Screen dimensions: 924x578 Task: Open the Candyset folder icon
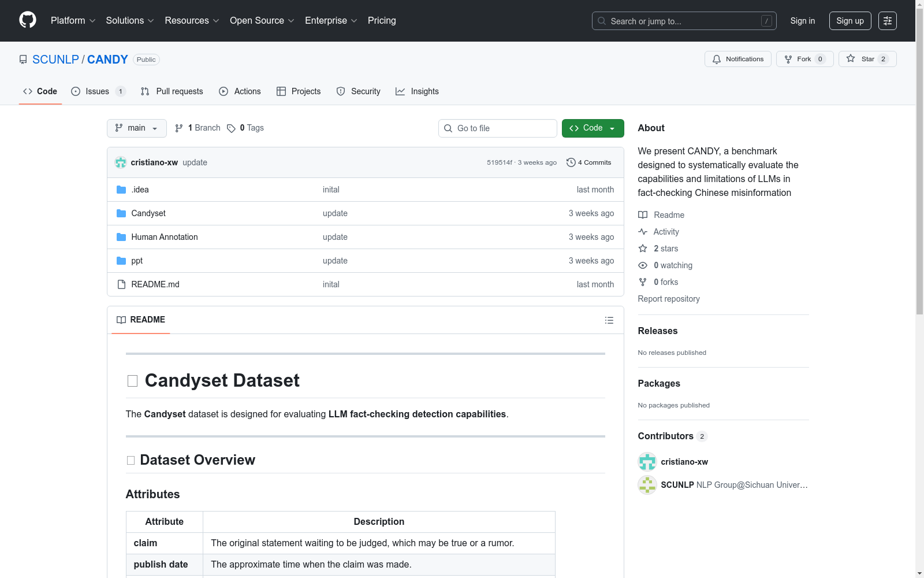click(x=121, y=213)
